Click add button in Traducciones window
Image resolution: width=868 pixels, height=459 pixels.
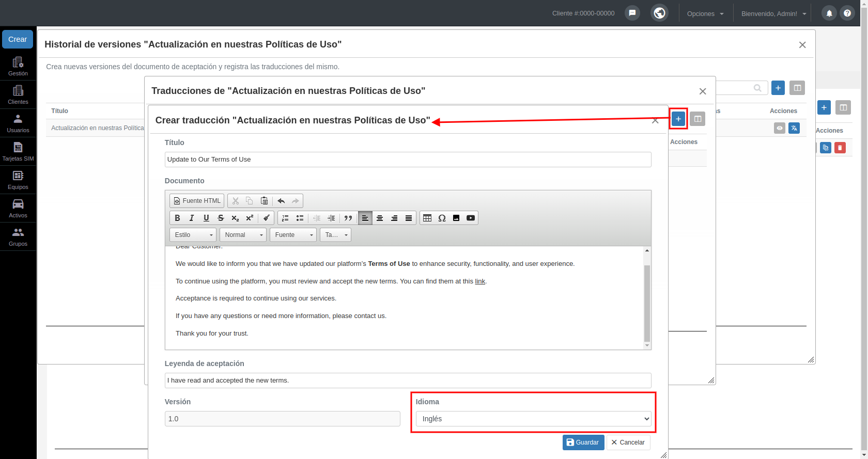(x=678, y=119)
